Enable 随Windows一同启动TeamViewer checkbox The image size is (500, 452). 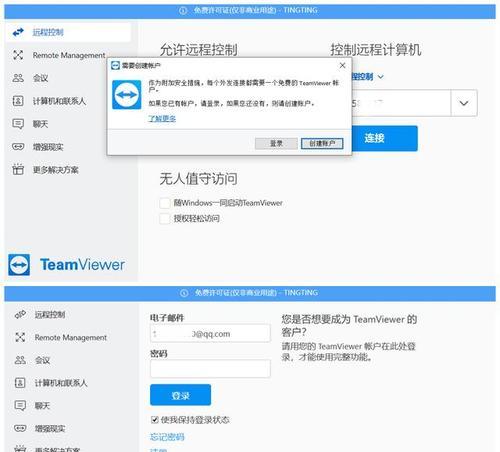(x=165, y=203)
